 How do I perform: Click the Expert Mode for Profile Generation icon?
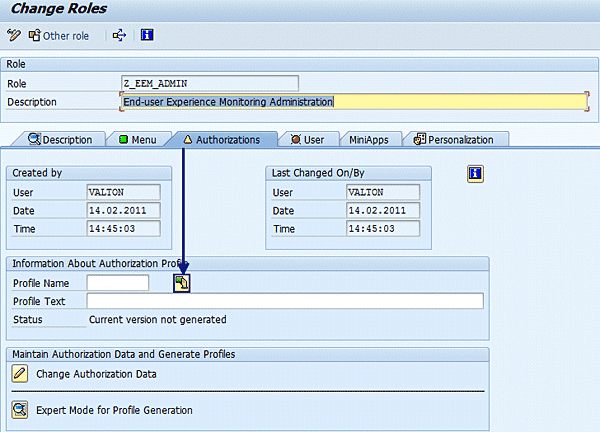point(20,410)
